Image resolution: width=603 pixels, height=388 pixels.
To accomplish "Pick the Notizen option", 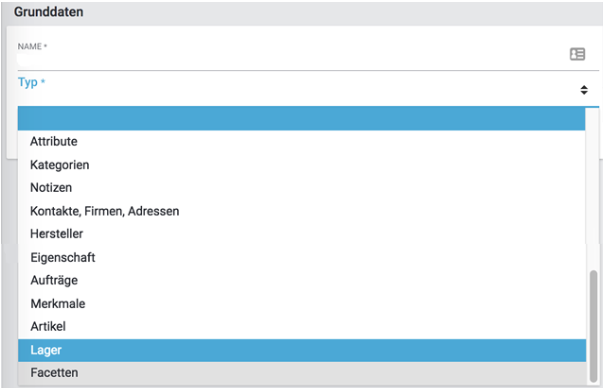I will click(x=302, y=188).
